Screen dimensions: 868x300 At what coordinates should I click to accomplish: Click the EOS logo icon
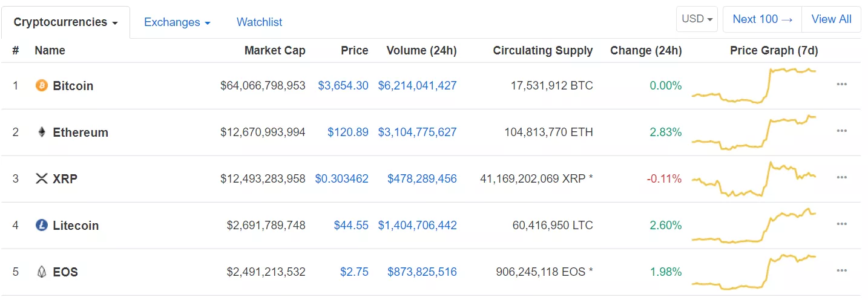pyautogui.click(x=42, y=272)
